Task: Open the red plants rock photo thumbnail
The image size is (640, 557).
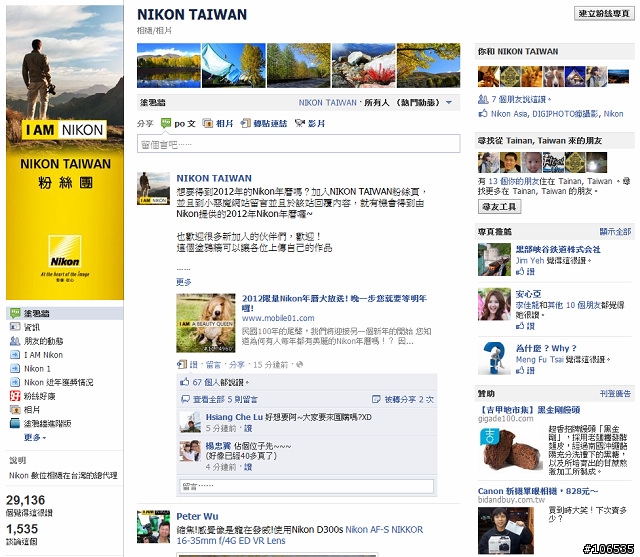Action: click(363, 66)
